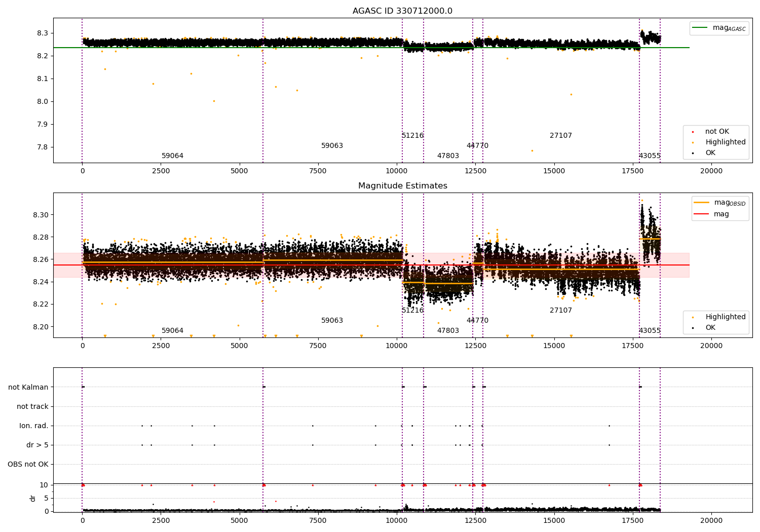Select obsid label 44770 in top plot

point(477,146)
